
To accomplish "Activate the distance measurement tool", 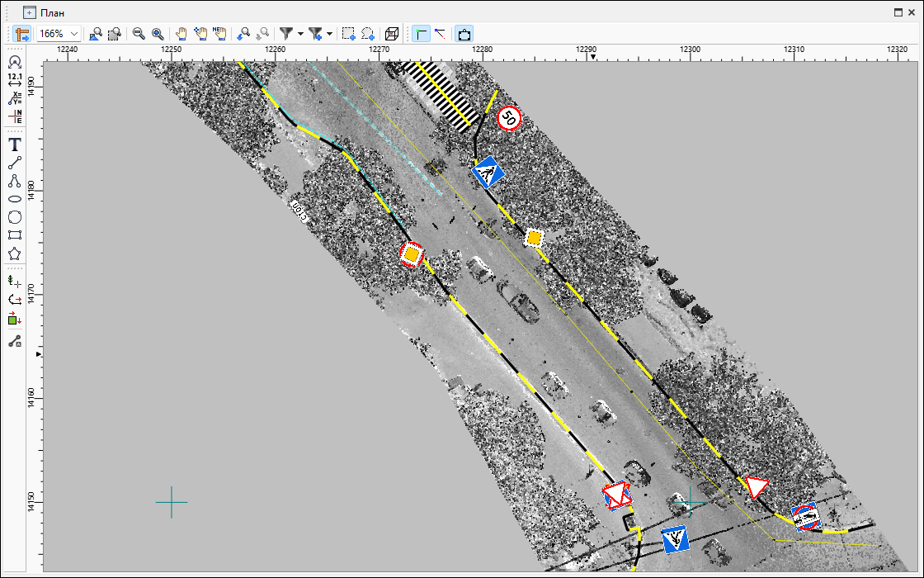I will click(14, 80).
